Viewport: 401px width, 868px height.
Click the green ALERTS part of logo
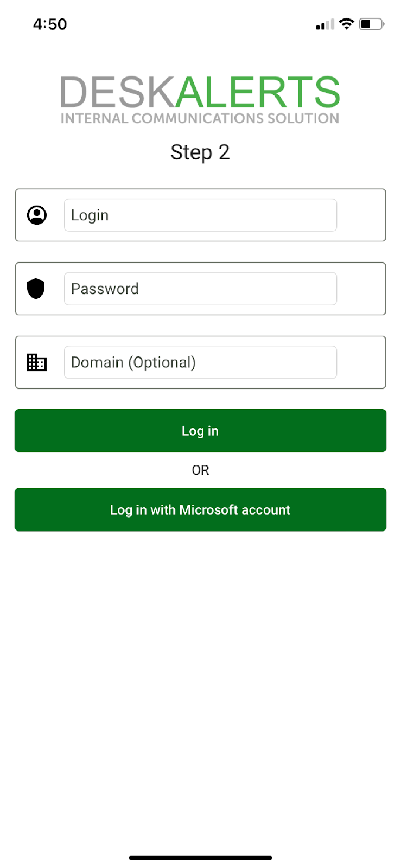click(257, 92)
